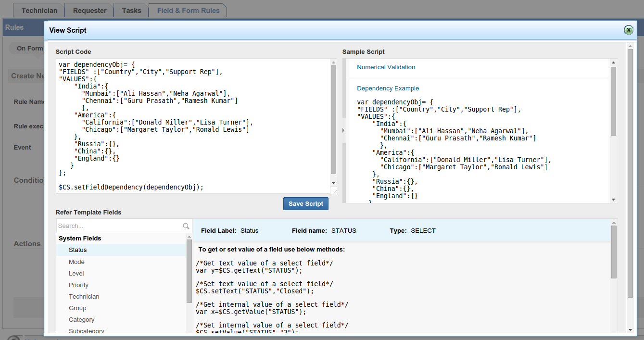Click Script Code editor scroll-up arrow
The image size is (644, 340).
click(x=333, y=62)
